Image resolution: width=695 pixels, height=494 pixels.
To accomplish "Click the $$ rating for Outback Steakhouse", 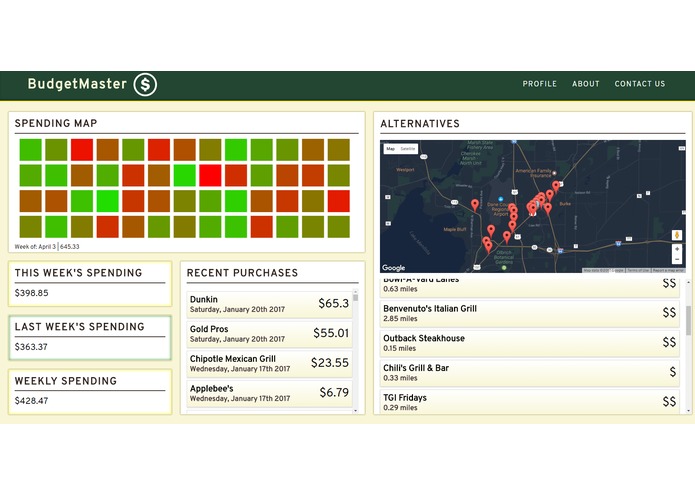I will [x=669, y=342].
